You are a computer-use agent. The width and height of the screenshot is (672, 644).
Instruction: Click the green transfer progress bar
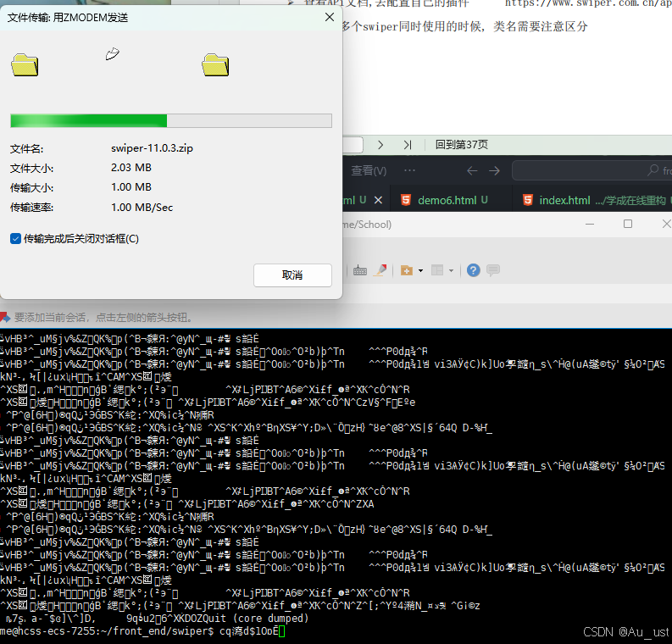(x=171, y=121)
